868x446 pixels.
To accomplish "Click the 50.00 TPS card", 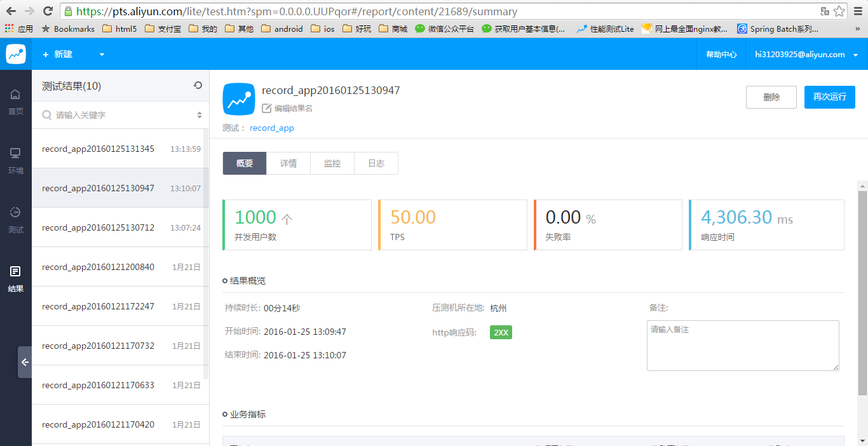I will pyautogui.click(x=452, y=225).
